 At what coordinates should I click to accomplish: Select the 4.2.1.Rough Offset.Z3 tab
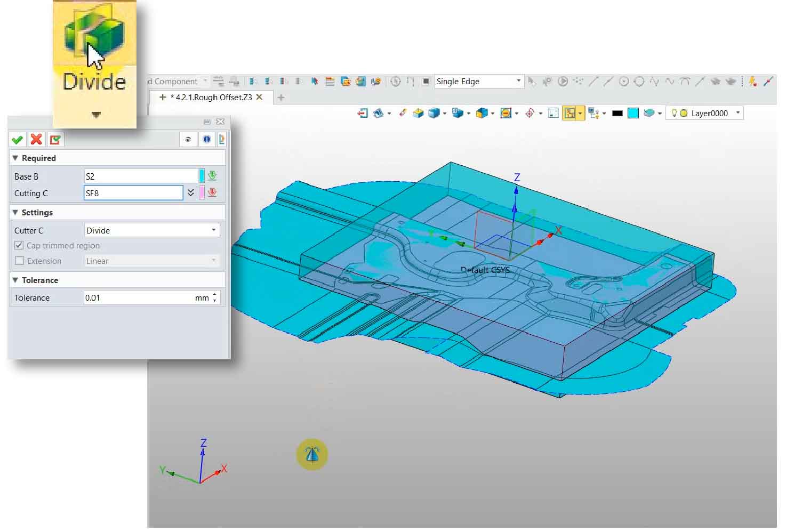click(211, 97)
